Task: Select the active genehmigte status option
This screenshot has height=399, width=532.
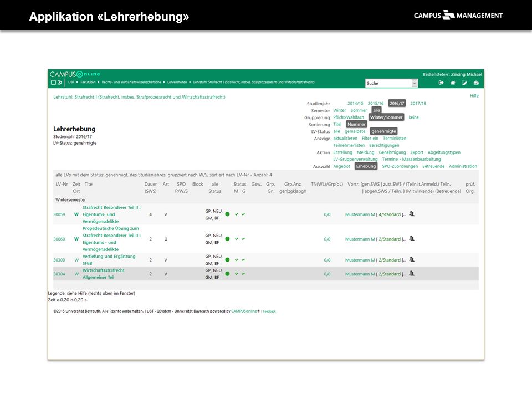Action: tap(383, 131)
